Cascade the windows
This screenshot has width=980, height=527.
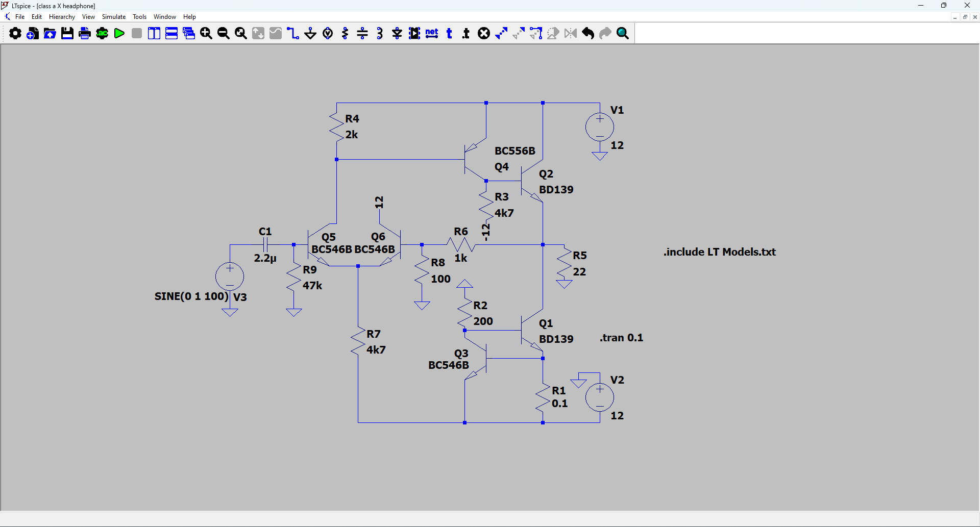pos(189,34)
